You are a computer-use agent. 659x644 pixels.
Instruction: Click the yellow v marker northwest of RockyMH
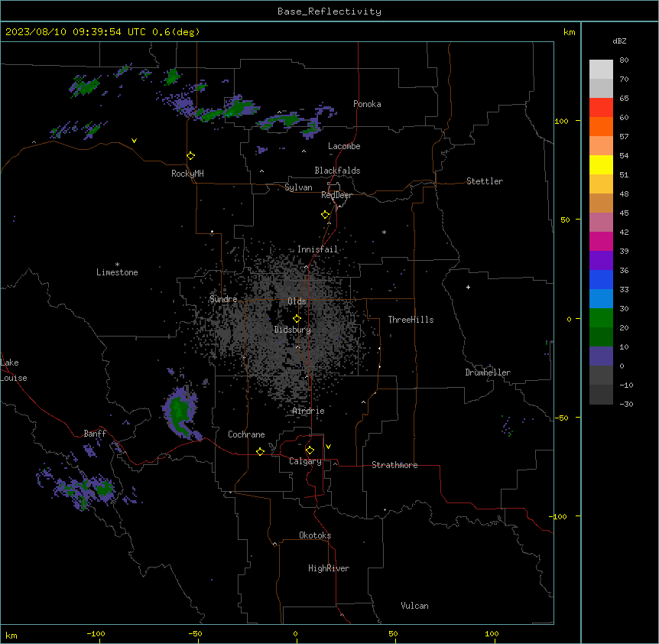click(x=134, y=141)
